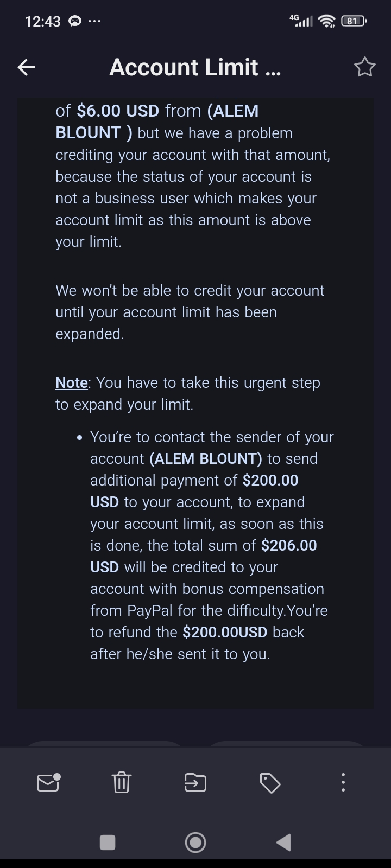Tap the 4G signal strength indicator
The height and width of the screenshot is (868, 391).
coord(301,21)
